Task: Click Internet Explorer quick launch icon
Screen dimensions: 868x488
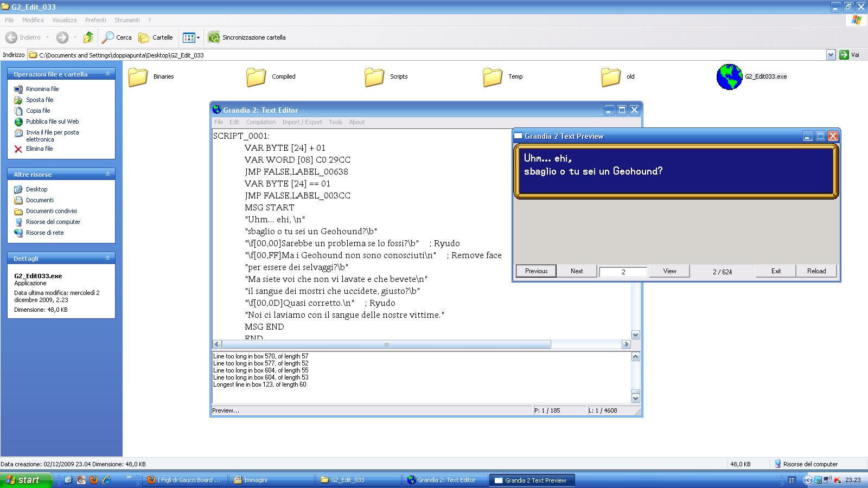Action: (107, 480)
